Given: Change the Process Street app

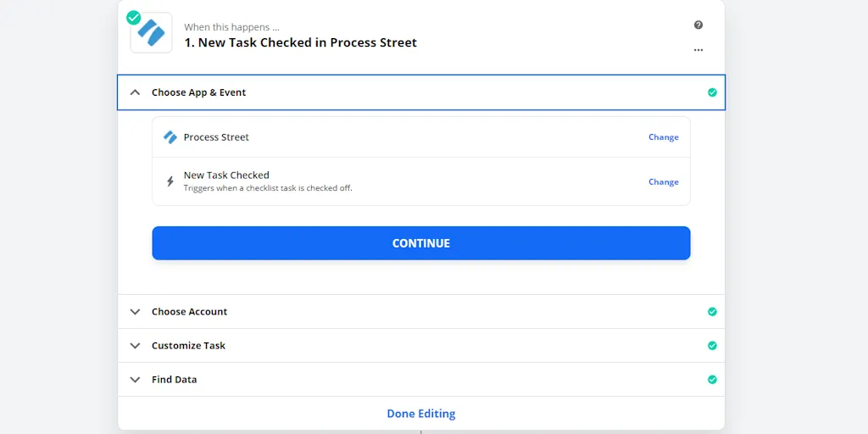Looking at the screenshot, I should (663, 137).
